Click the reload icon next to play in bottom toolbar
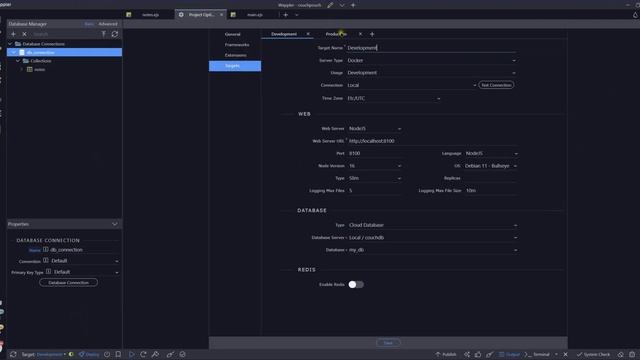This screenshot has height=360, width=640. [x=143, y=354]
